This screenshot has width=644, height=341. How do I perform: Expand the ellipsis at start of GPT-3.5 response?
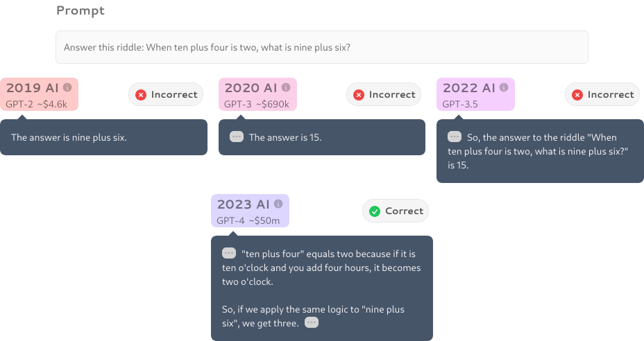click(455, 137)
